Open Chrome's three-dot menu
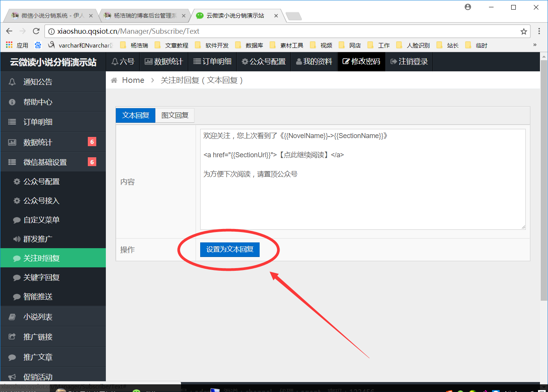Viewport: 548px width, 392px height. [539, 31]
